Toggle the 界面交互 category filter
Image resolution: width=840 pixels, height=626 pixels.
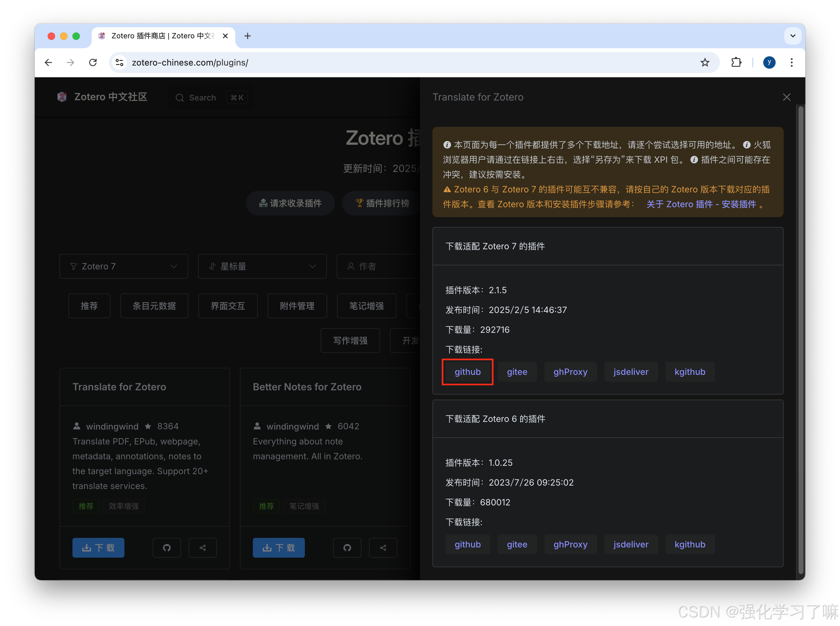point(228,306)
